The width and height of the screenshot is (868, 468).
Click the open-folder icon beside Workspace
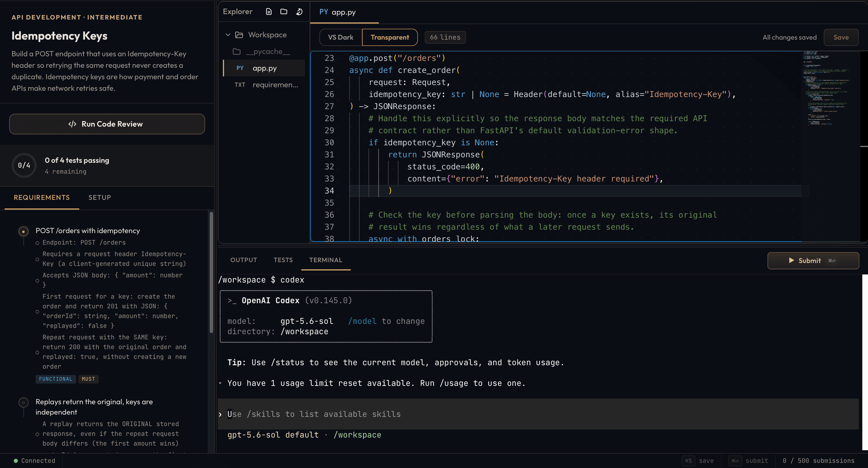pos(239,35)
